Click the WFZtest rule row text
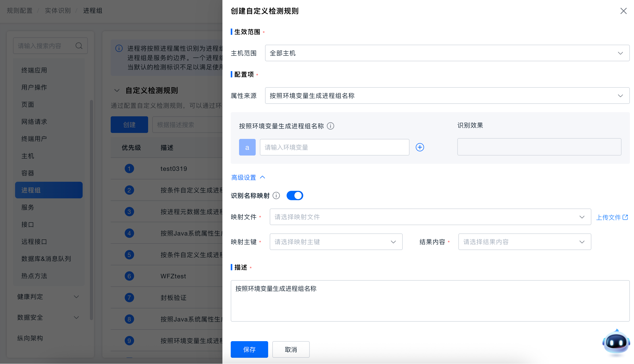Image resolution: width=634 pixels, height=364 pixels. pos(173,276)
